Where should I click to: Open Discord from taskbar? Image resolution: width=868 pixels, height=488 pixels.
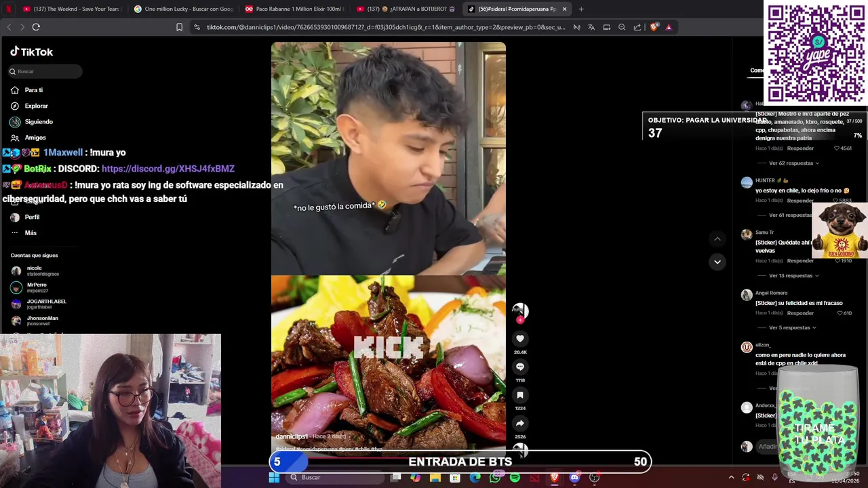click(x=574, y=478)
